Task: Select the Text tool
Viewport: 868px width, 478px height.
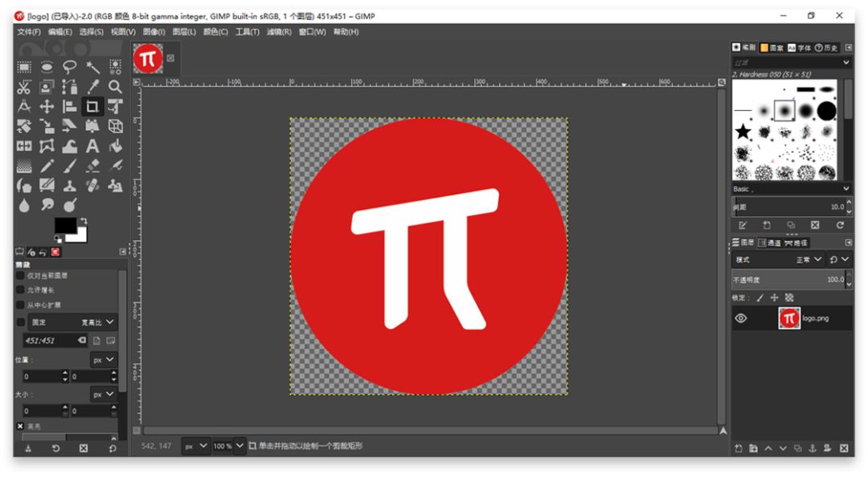Action: tap(92, 146)
